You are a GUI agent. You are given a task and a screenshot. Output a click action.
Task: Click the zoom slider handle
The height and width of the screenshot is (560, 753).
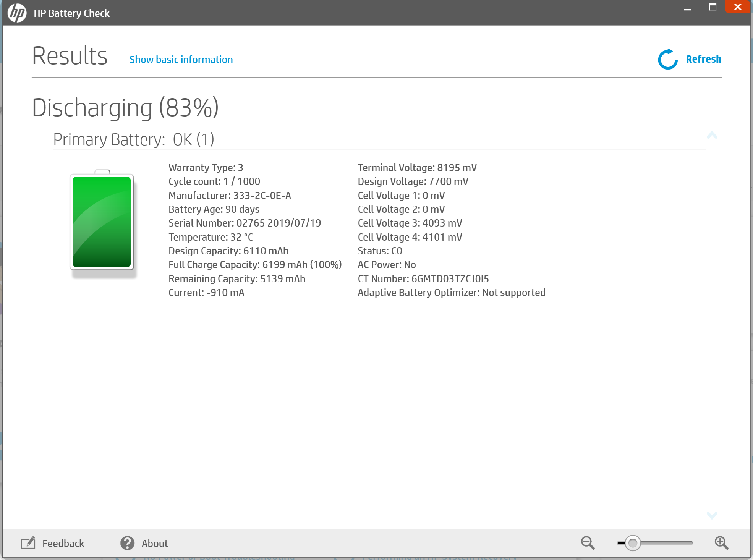[633, 543]
